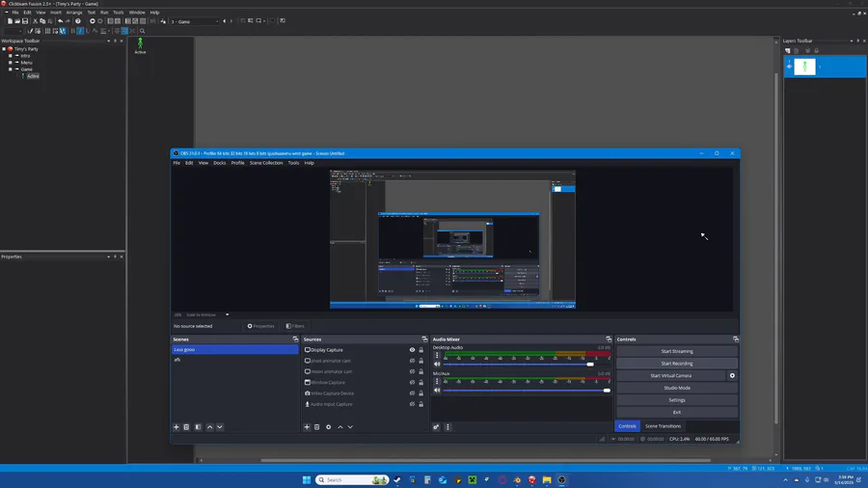Image resolution: width=868 pixels, height=488 pixels.
Task: Open Fusion Arrange menu
Action: point(74,13)
